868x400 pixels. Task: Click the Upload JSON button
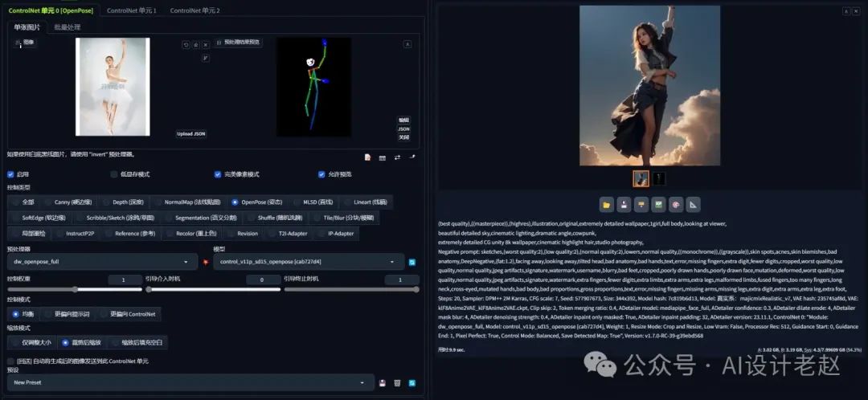pos(191,134)
